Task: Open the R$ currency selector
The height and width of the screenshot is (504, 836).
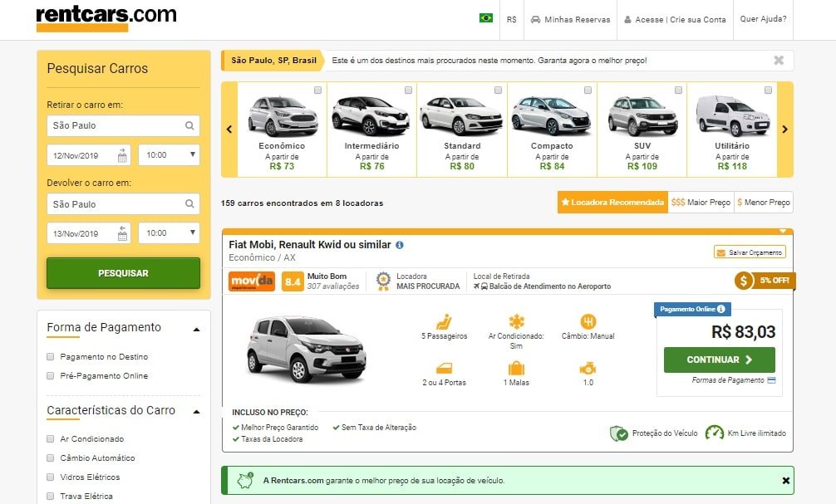Action: click(512, 20)
